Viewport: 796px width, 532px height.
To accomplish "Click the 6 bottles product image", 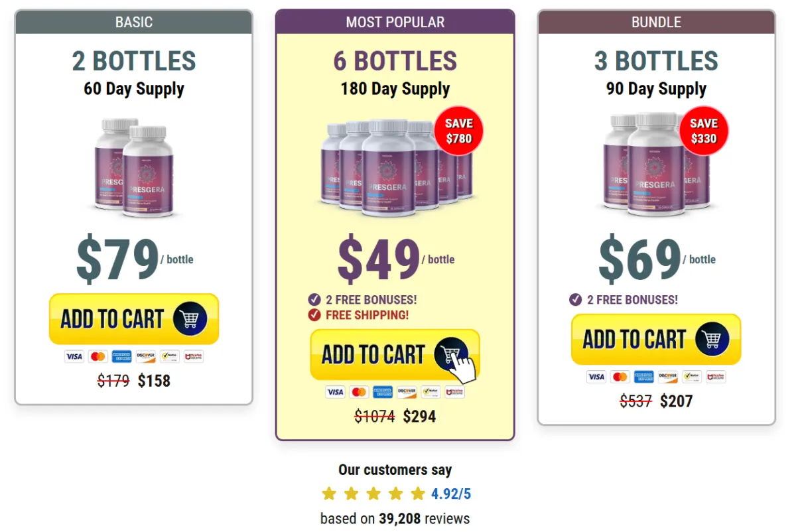I will pos(396,167).
